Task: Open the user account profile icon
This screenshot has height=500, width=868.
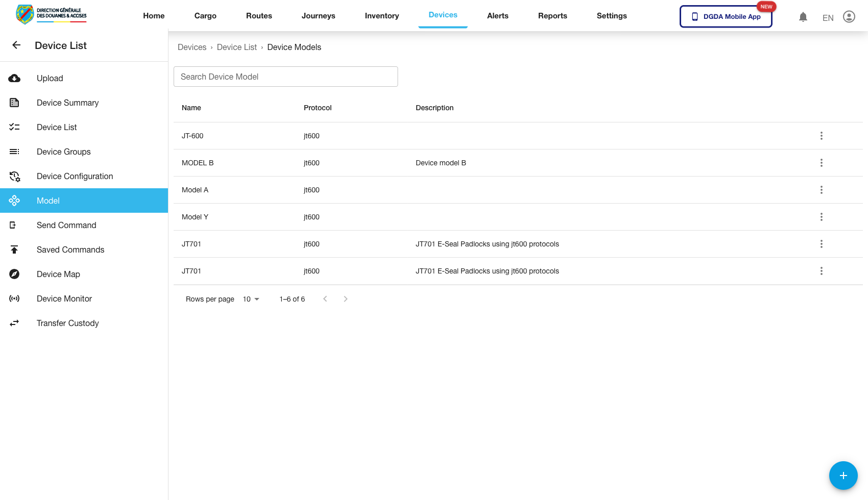Action: click(849, 17)
